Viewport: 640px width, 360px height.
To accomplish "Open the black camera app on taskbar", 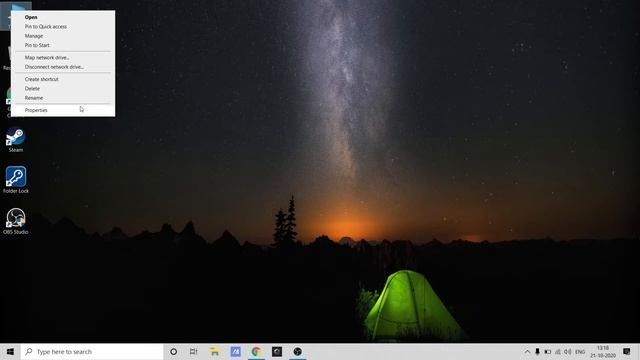I will click(x=277, y=351).
